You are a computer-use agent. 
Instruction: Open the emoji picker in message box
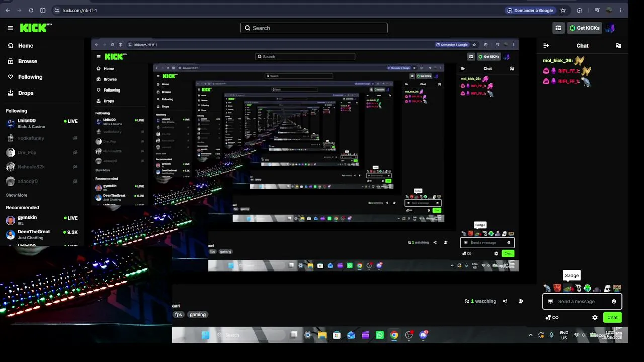[614, 302]
